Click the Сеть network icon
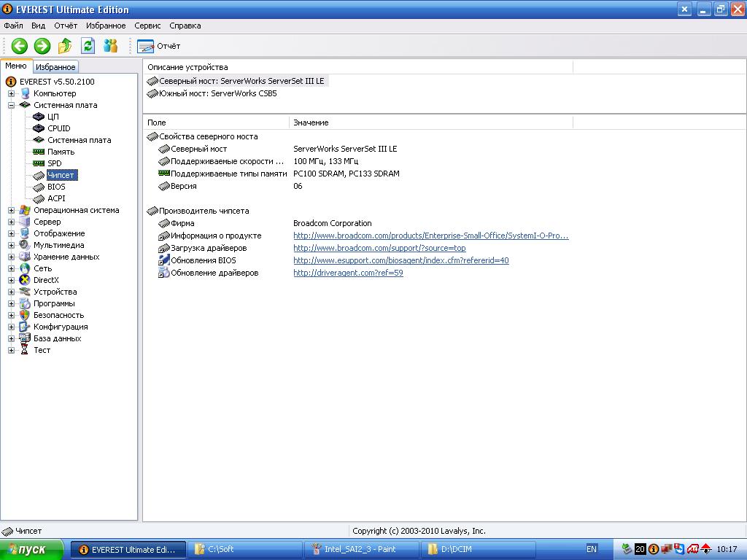Viewport: 747px width, 560px height. coord(25,268)
